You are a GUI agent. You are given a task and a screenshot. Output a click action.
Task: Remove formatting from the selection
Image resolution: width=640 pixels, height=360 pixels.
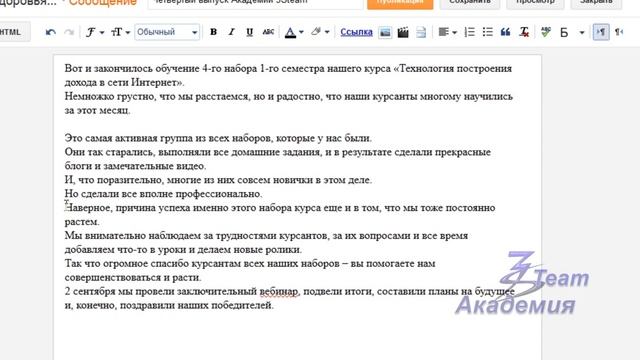tap(524, 32)
